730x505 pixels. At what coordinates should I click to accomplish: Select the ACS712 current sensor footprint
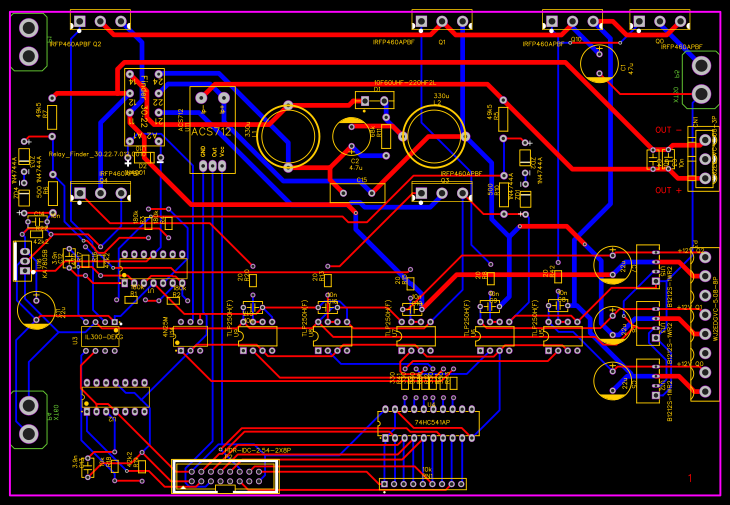click(x=212, y=130)
